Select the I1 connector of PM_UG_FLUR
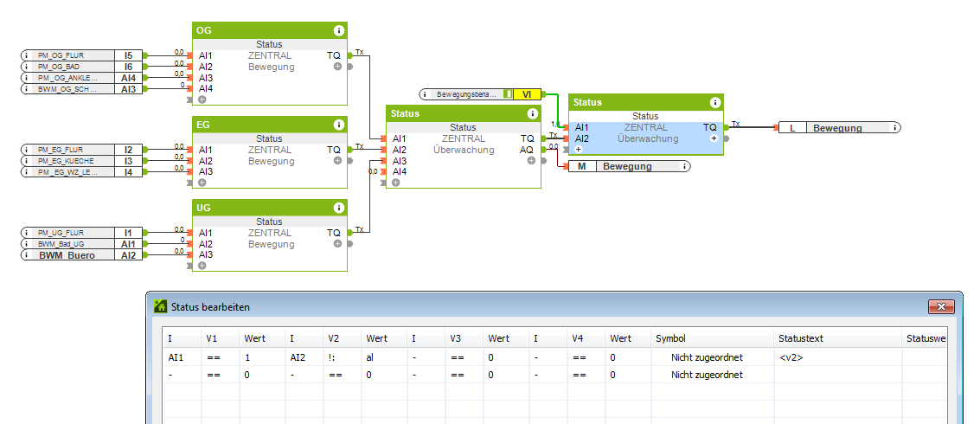The width and height of the screenshot is (980, 424). [129, 233]
